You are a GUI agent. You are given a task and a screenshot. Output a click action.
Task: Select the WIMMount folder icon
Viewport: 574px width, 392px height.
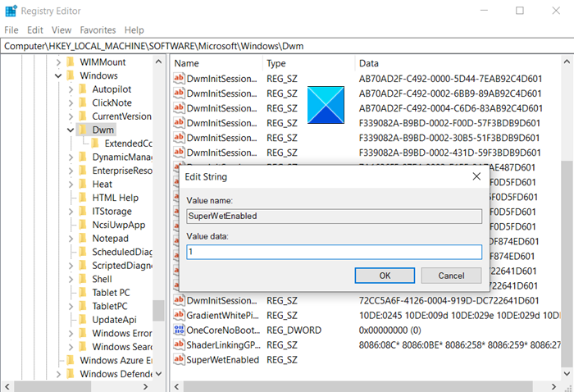click(71, 62)
